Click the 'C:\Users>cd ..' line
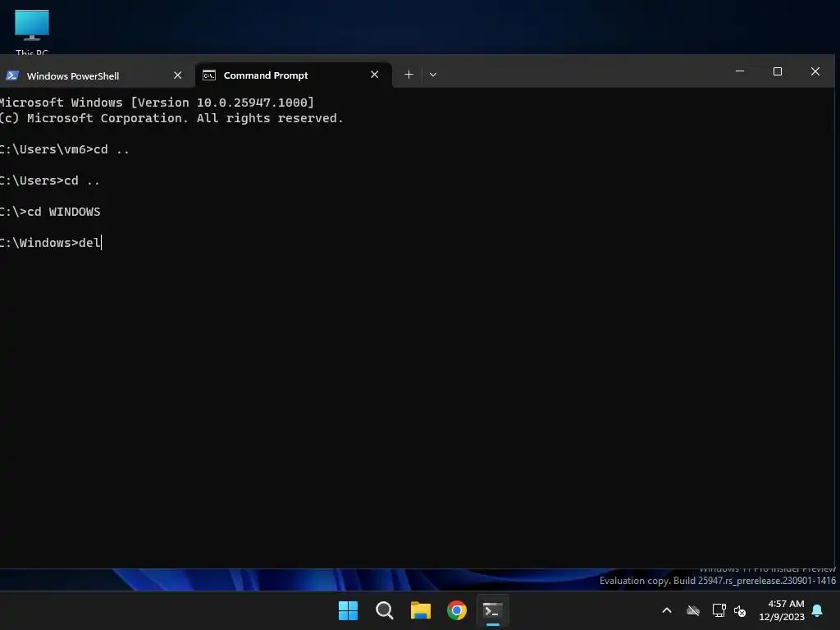 tap(49, 180)
